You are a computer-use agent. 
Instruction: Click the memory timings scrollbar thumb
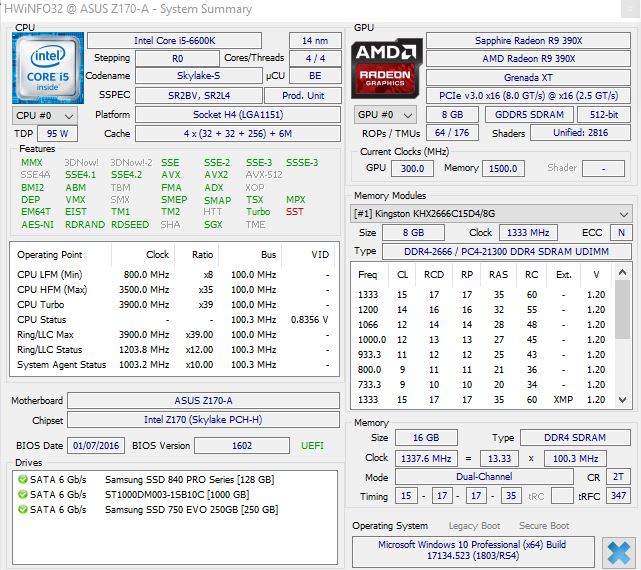[622, 310]
